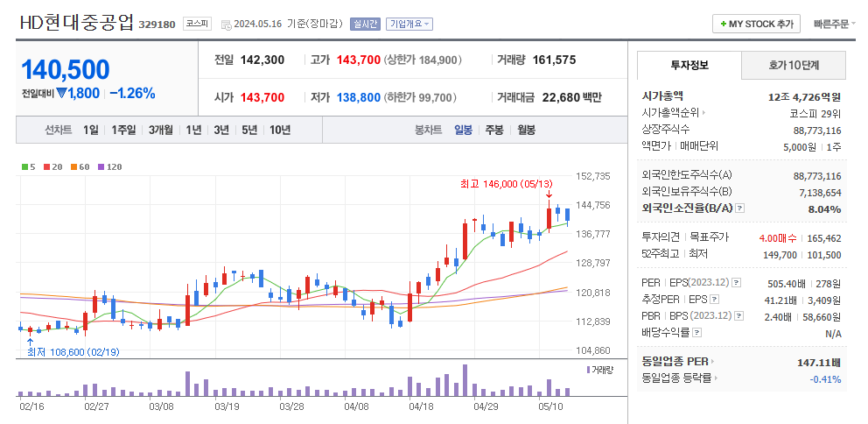Click 거래대금 value 22,680 백만

[572, 97]
